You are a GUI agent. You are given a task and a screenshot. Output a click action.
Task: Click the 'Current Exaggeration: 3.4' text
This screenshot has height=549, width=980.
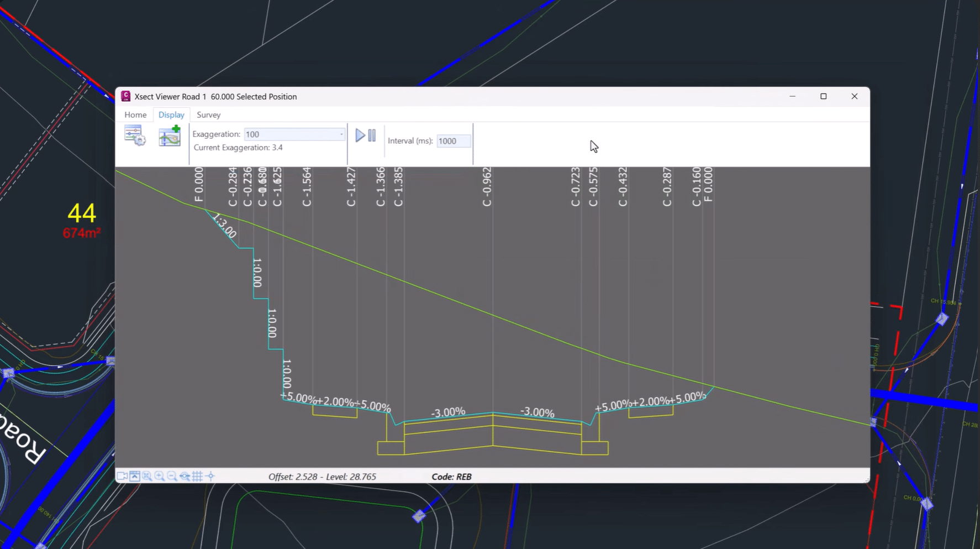point(238,148)
